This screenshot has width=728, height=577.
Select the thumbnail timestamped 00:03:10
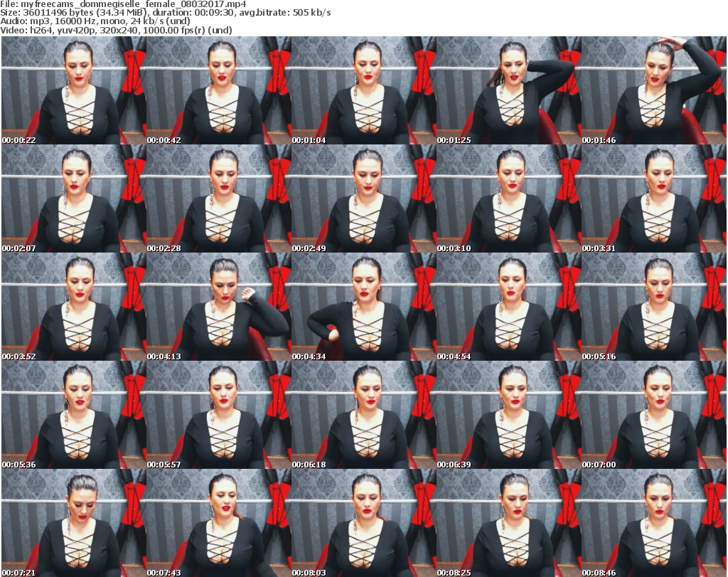(x=509, y=198)
